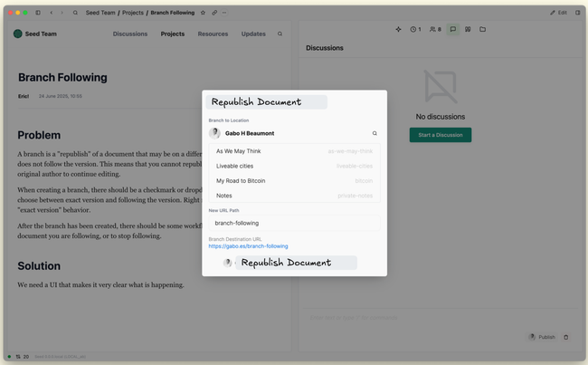Switch to the Projects tab

point(173,34)
